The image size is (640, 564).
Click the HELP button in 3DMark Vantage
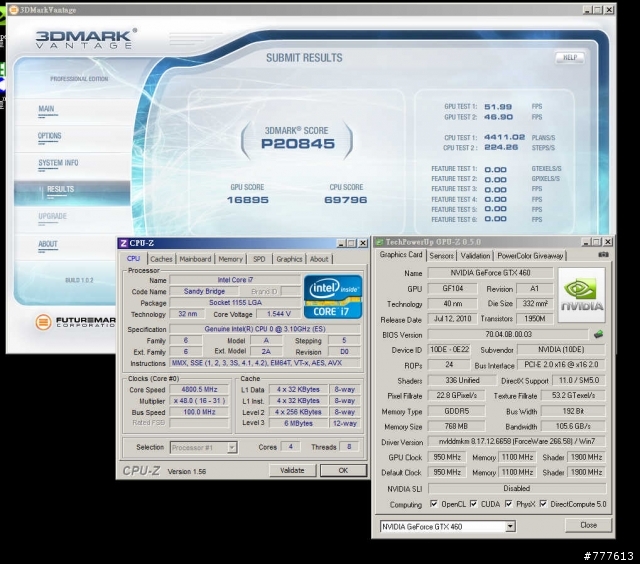[x=570, y=58]
